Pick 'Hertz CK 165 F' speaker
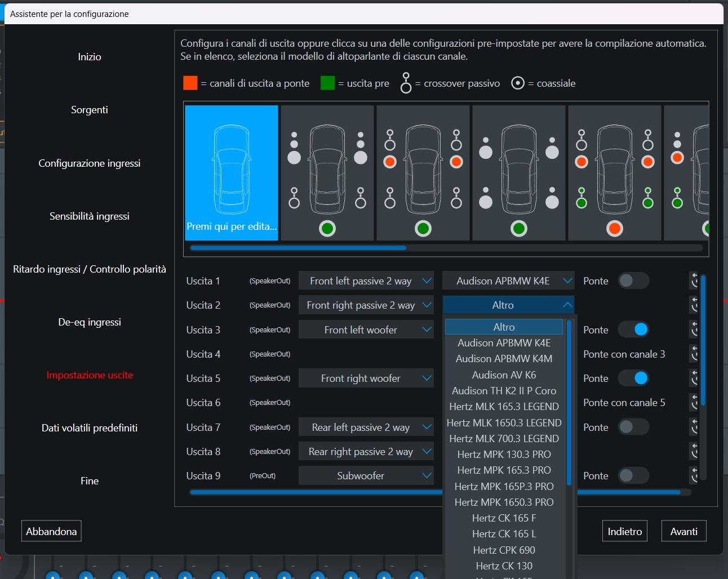The image size is (728, 579). (504, 518)
